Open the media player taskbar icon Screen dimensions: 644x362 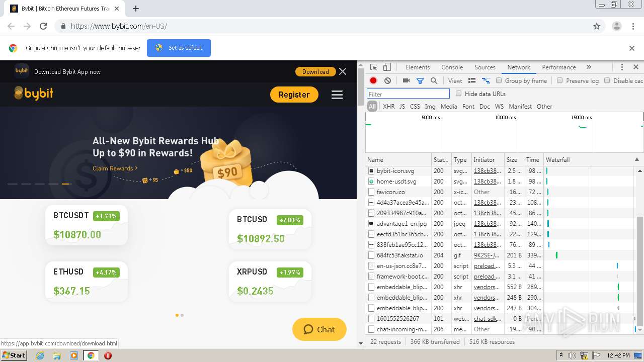(74, 355)
